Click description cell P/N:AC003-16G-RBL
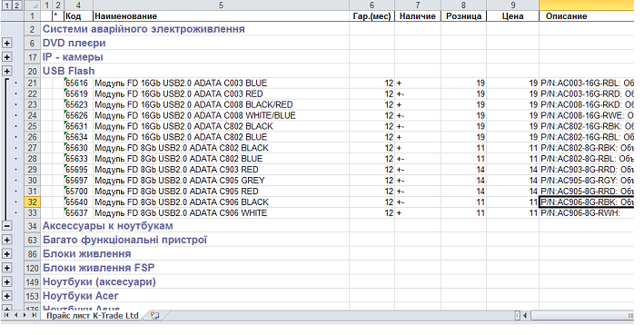This screenshot has width=644, height=335. tap(587, 83)
